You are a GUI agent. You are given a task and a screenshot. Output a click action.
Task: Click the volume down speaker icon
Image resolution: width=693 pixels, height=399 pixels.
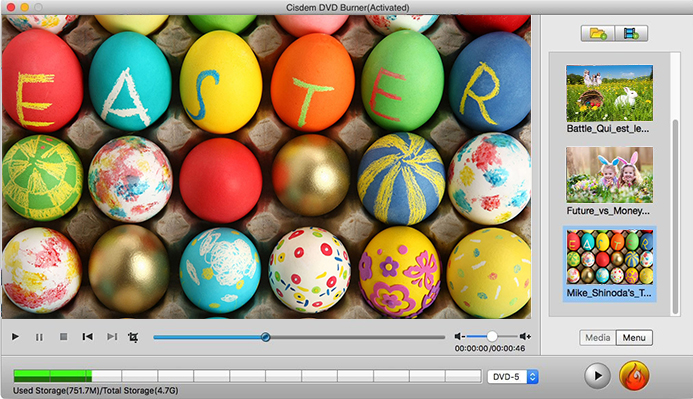[x=459, y=336]
